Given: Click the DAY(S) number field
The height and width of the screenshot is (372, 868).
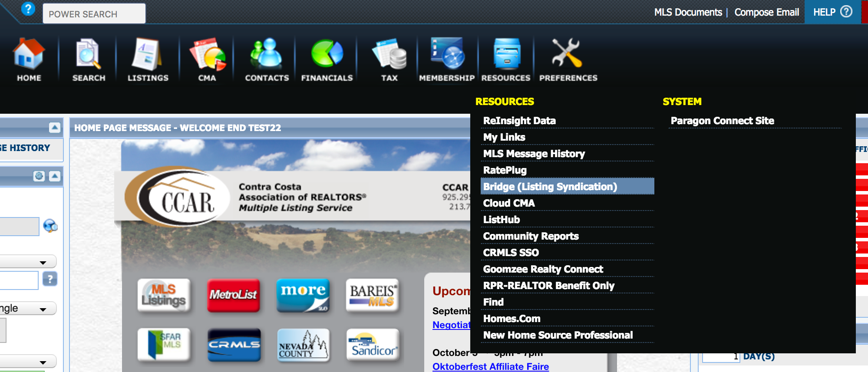Looking at the screenshot, I should coord(721,357).
